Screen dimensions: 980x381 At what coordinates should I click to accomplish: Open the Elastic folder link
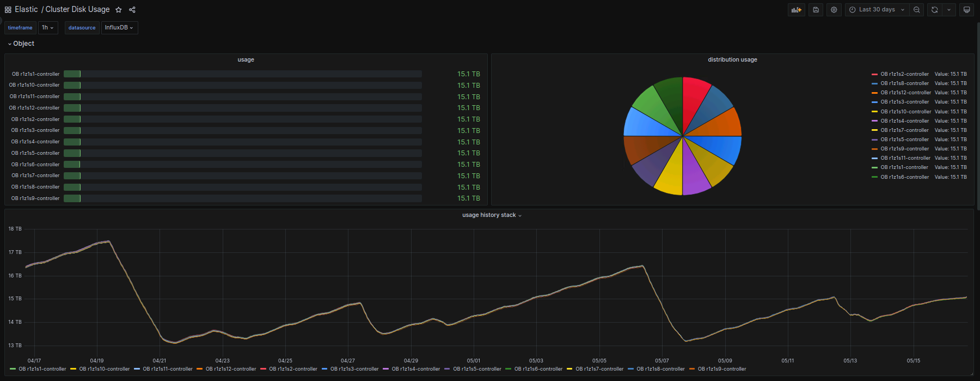(26, 10)
